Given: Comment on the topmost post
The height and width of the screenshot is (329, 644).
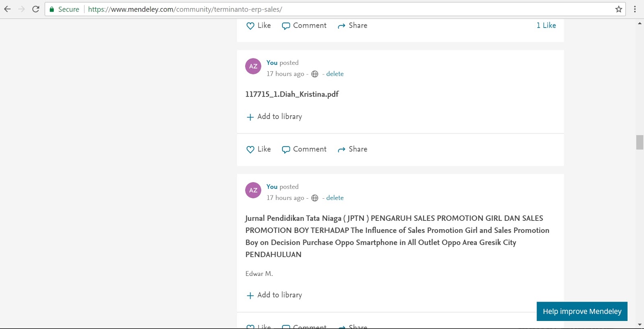Looking at the screenshot, I should pos(304,25).
